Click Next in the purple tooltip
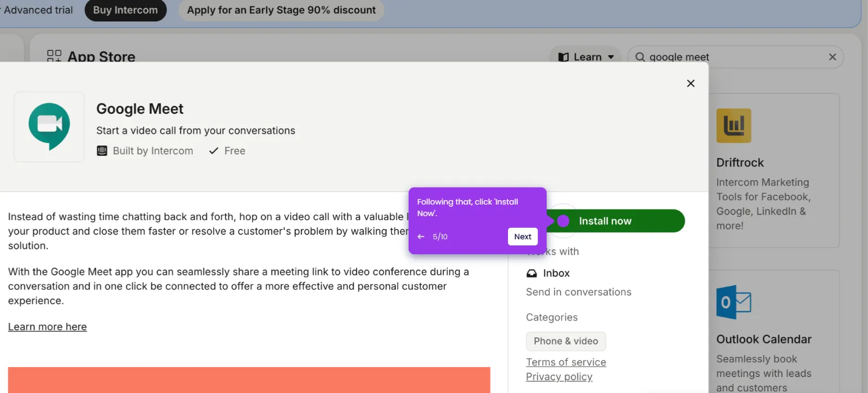The image size is (868, 393). click(522, 237)
